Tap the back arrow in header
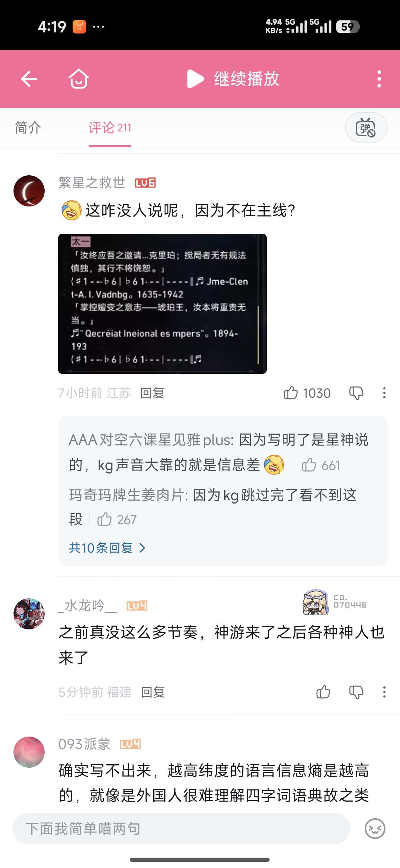400x868 pixels. coord(29,79)
